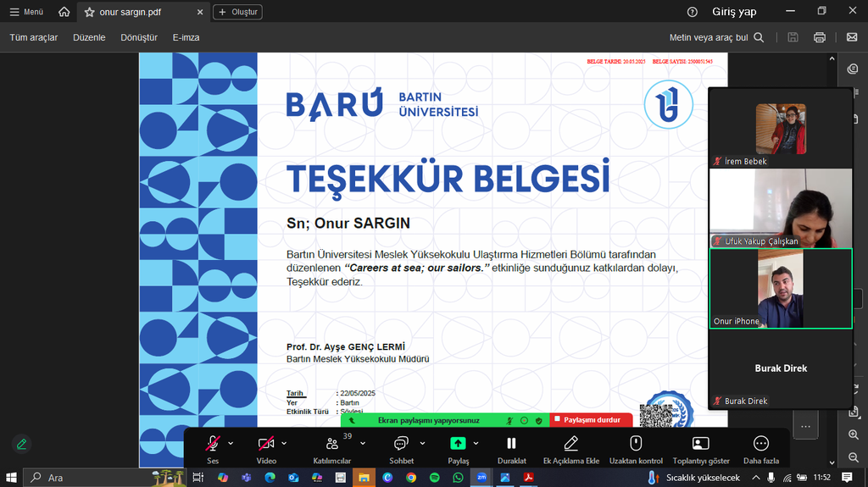Click the three-dots more options panel button
The height and width of the screenshot is (487, 868).
(x=805, y=426)
